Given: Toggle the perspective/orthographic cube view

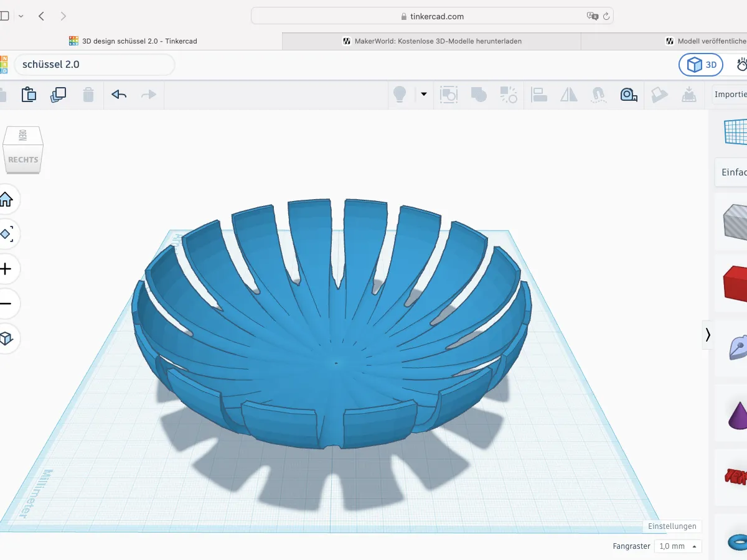Looking at the screenshot, I should (x=6, y=338).
